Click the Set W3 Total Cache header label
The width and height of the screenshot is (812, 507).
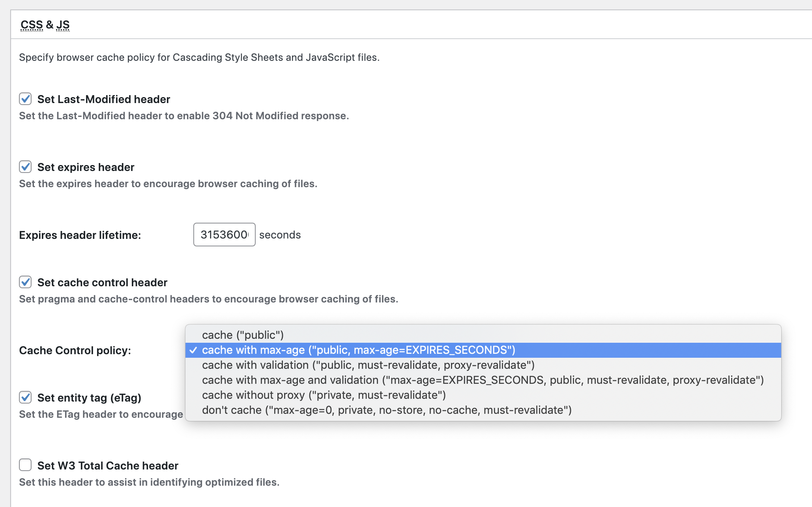(x=108, y=466)
